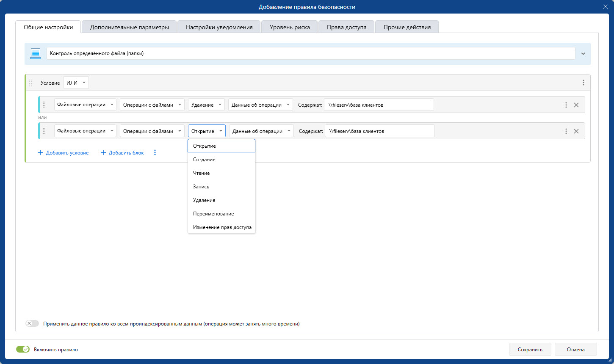The height and width of the screenshot is (364, 614).
Task: Click the Добавить условие link
Action: pyautogui.click(x=64, y=153)
